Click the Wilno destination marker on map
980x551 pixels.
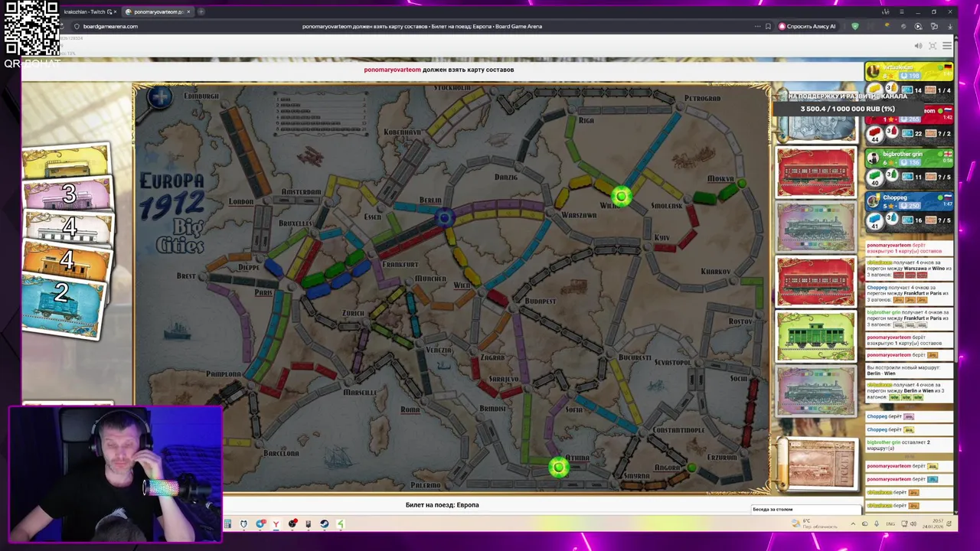(x=621, y=197)
